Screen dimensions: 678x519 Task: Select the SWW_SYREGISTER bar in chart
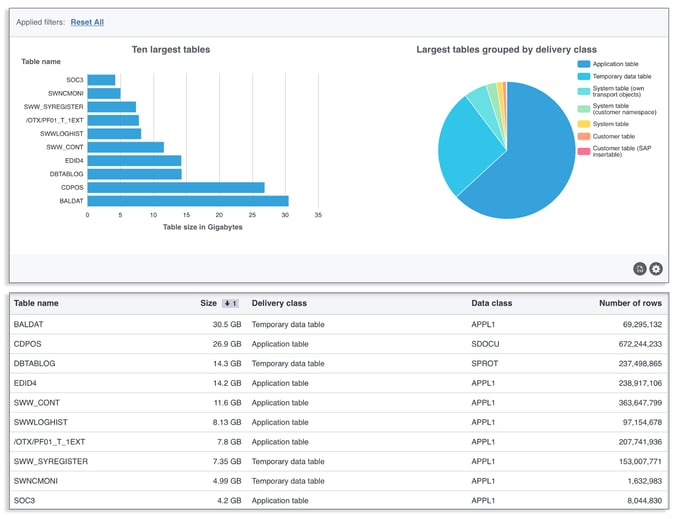[112, 107]
